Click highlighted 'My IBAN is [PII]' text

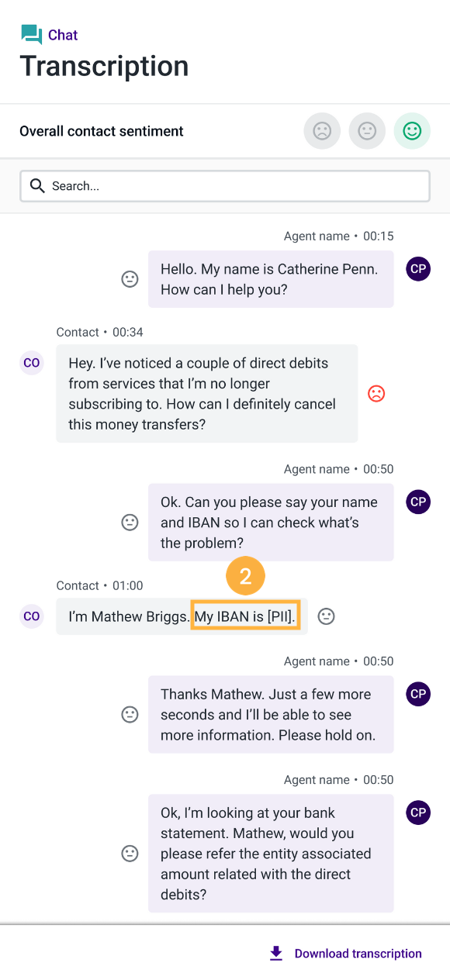[245, 616]
